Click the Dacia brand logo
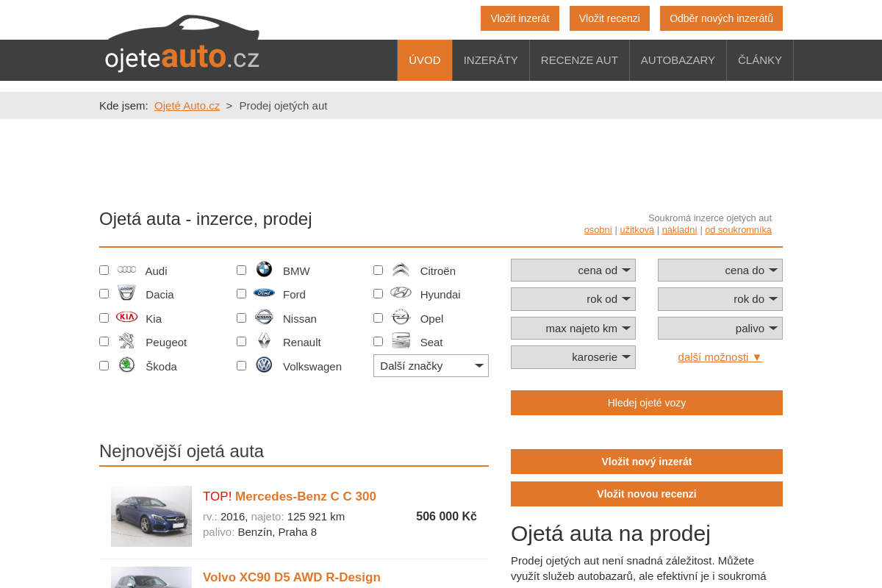Viewport: 882px width, 588px height. click(x=126, y=293)
